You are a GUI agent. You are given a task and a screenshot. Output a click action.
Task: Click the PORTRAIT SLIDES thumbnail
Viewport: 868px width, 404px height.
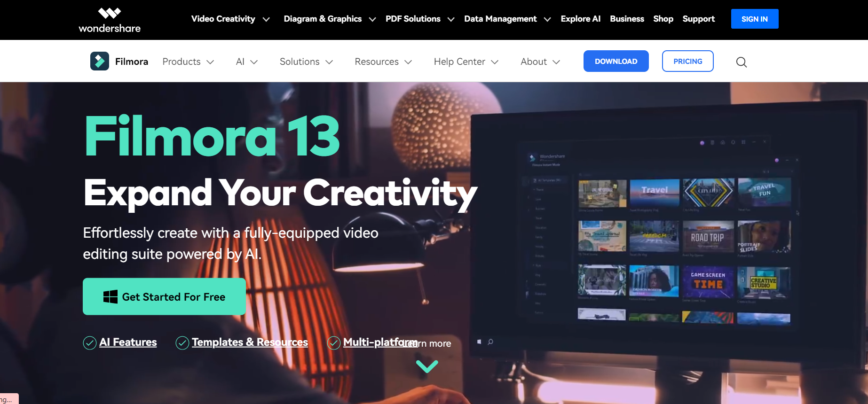pos(764,237)
